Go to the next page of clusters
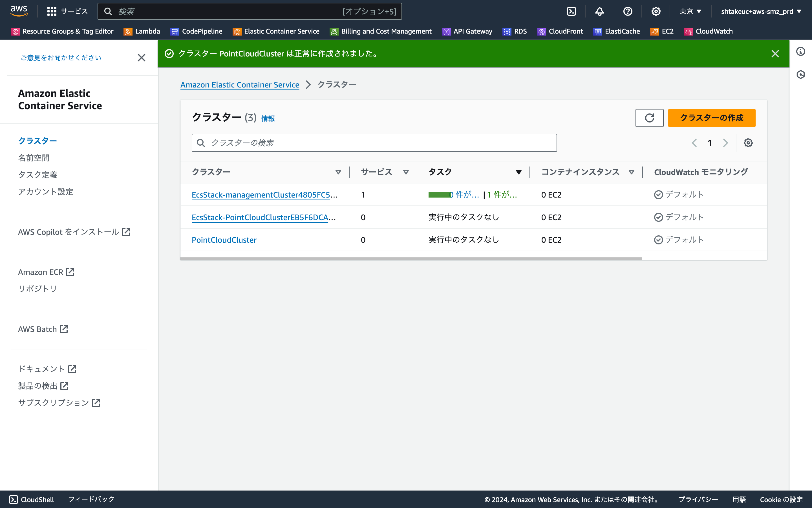 click(725, 143)
